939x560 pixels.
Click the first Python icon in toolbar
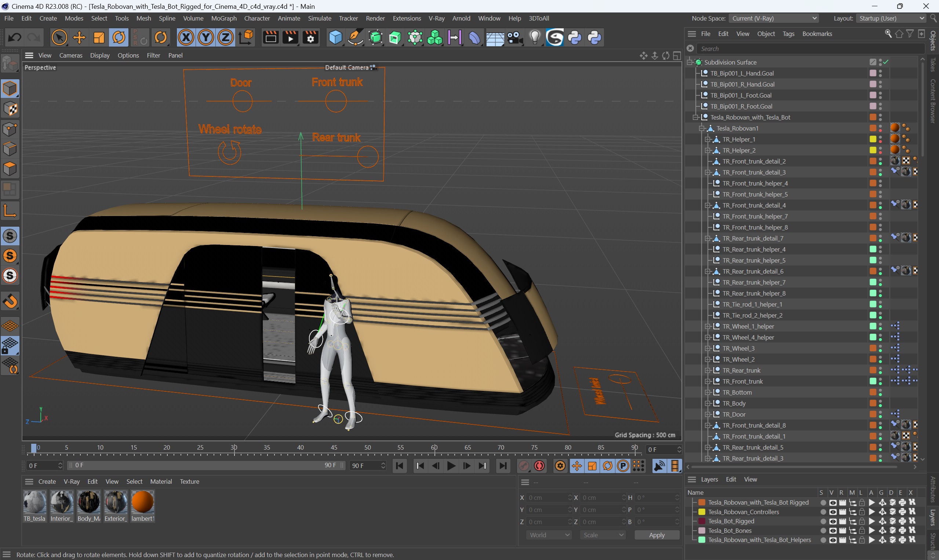575,37
